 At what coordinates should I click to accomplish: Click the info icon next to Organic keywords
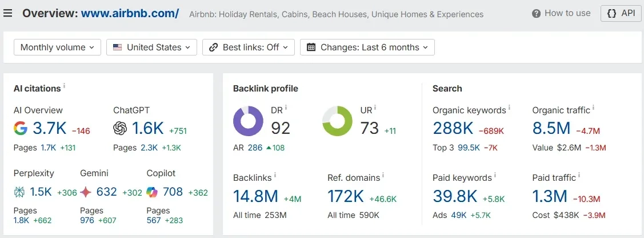pos(509,108)
